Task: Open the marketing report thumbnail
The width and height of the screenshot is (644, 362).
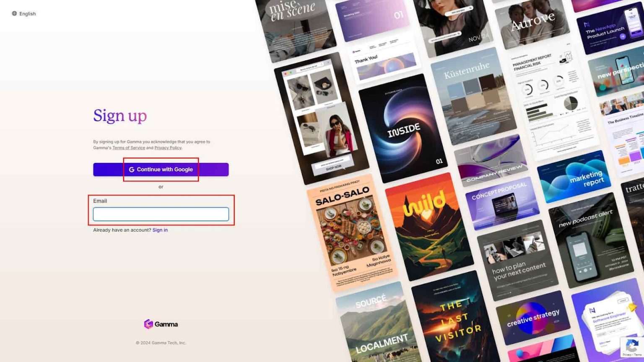Action: [574, 176]
